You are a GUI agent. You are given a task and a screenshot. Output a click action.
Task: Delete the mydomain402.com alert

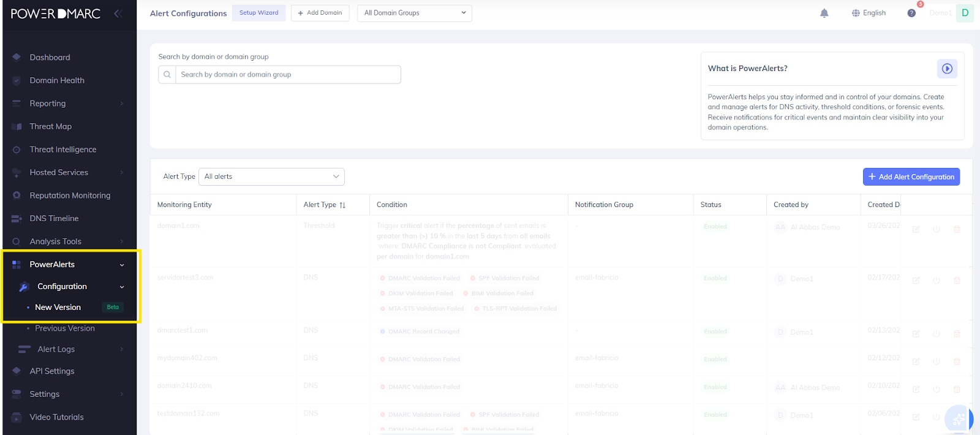[957, 361]
